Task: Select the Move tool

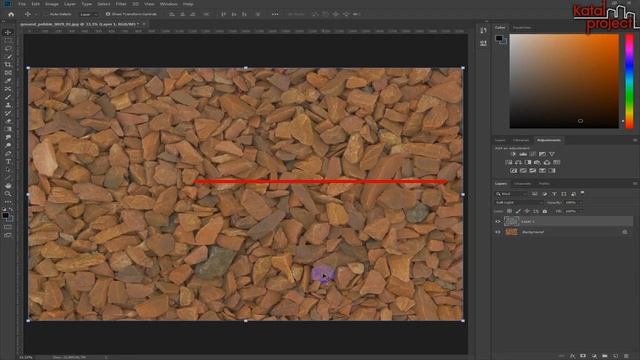Action: [x=8, y=32]
